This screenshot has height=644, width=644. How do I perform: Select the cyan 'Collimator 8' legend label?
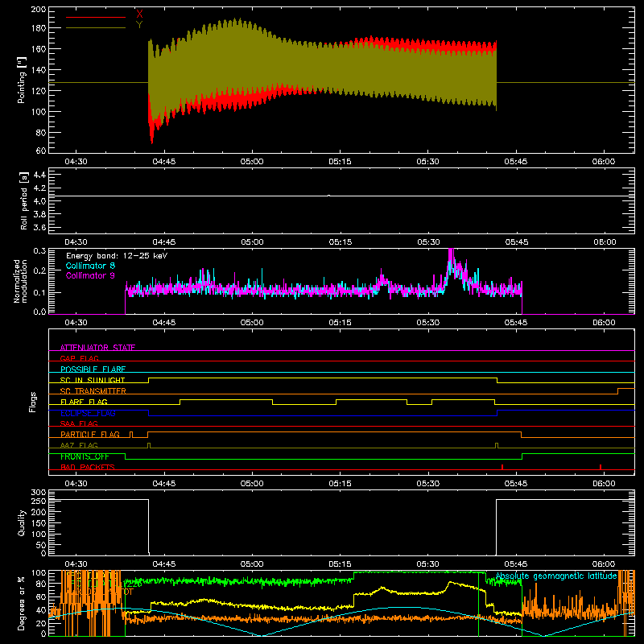tap(90, 266)
